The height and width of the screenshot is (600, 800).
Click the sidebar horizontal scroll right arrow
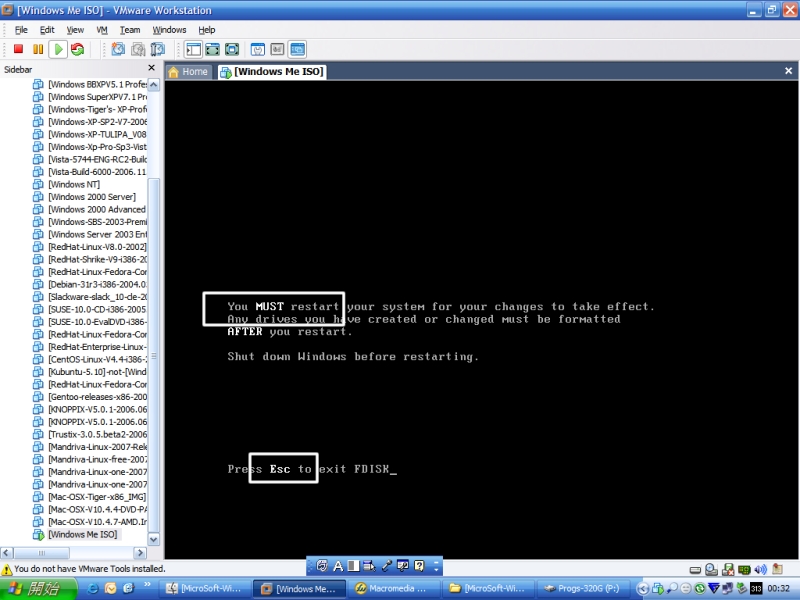(x=140, y=553)
